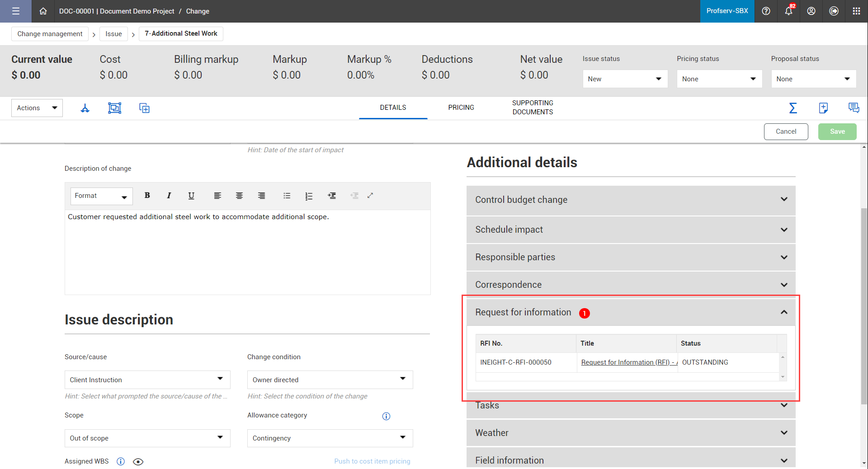Screen dimensions: 868x469
Task: Open the Issue status dropdown
Action: pos(625,79)
